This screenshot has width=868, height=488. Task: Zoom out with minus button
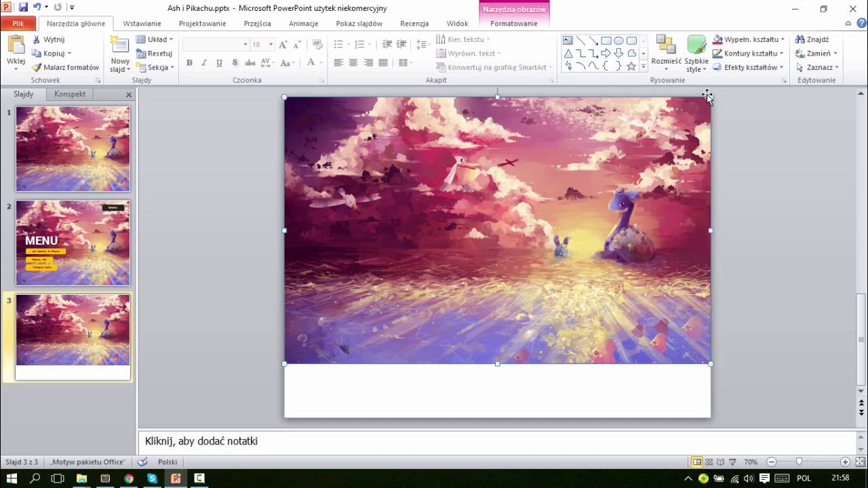tap(771, 462)
